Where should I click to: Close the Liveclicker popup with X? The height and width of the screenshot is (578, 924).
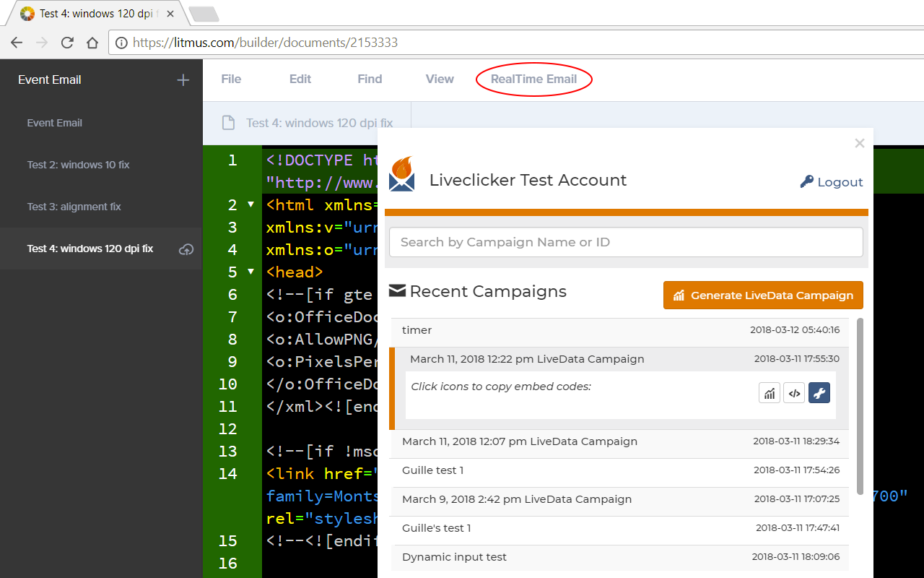pyautogui.click(x=859, y=143)
